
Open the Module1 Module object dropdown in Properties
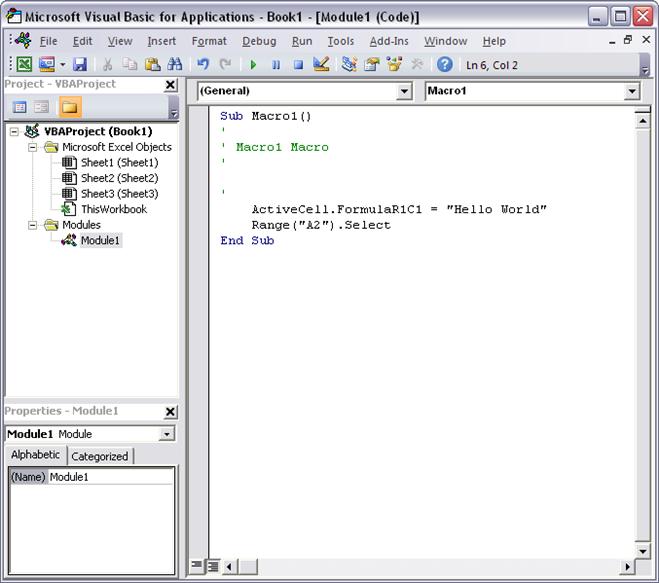click(x=167, y=434)
